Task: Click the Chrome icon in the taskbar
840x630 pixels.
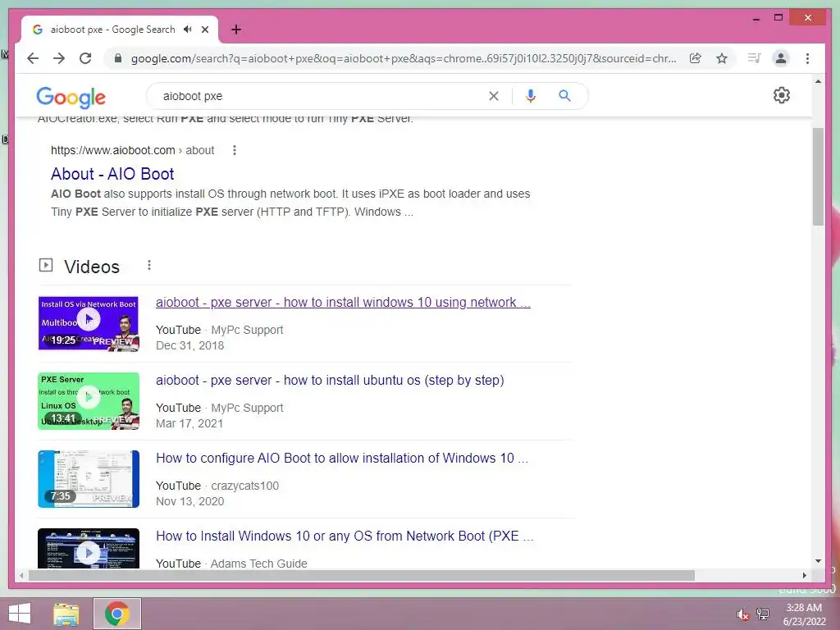Action: (117, 614)
